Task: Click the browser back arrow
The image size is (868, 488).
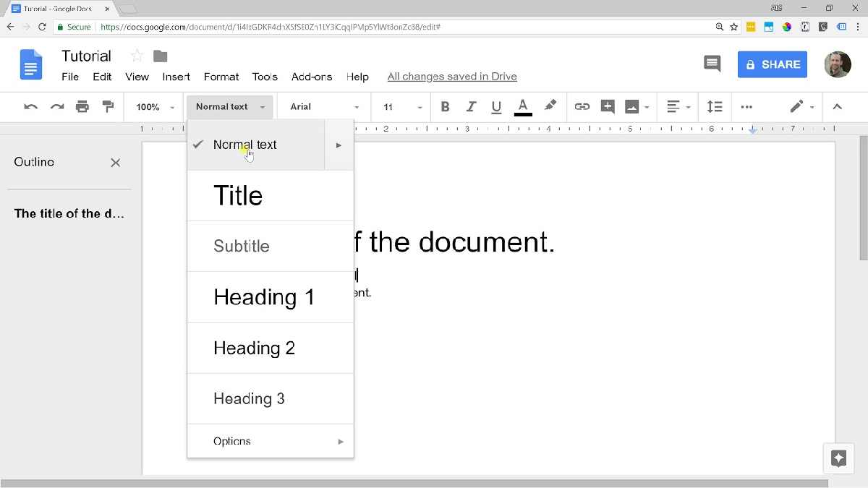Action: 10,27
